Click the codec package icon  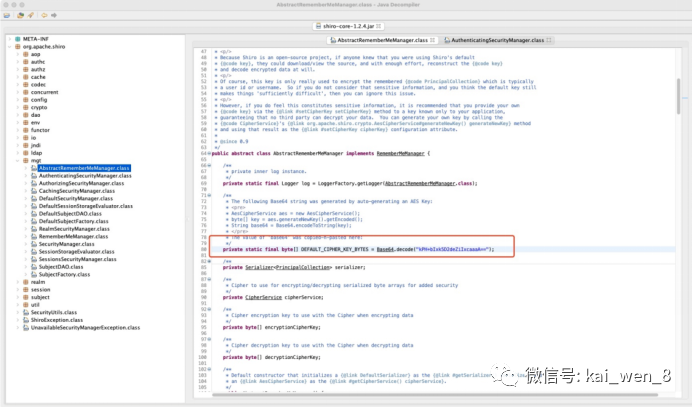(x=26, y=84)
